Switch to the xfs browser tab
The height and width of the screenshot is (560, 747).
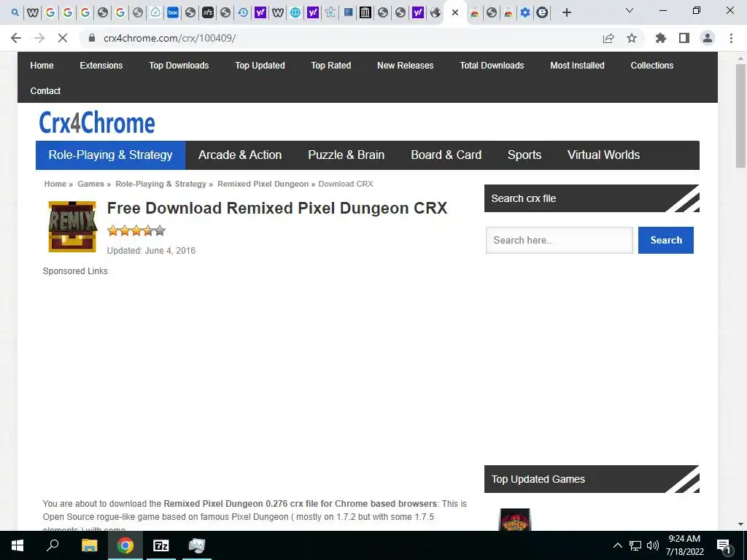(208, 12)
